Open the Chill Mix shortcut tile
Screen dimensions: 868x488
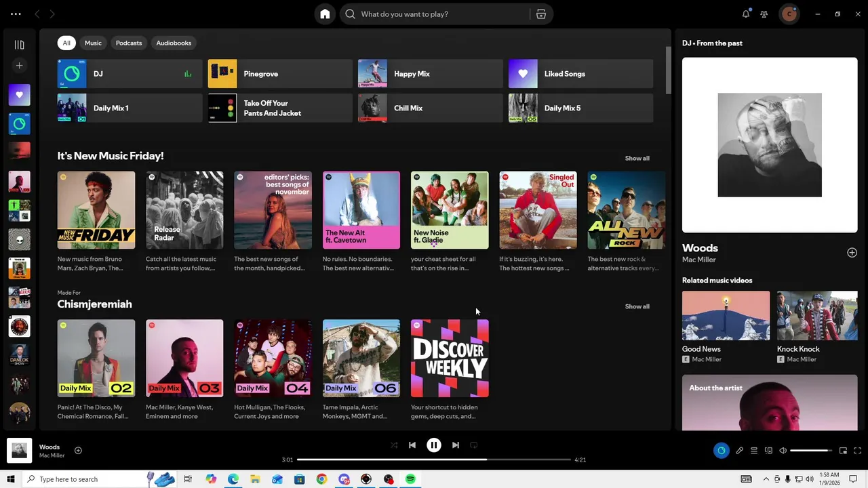[430, 108]
